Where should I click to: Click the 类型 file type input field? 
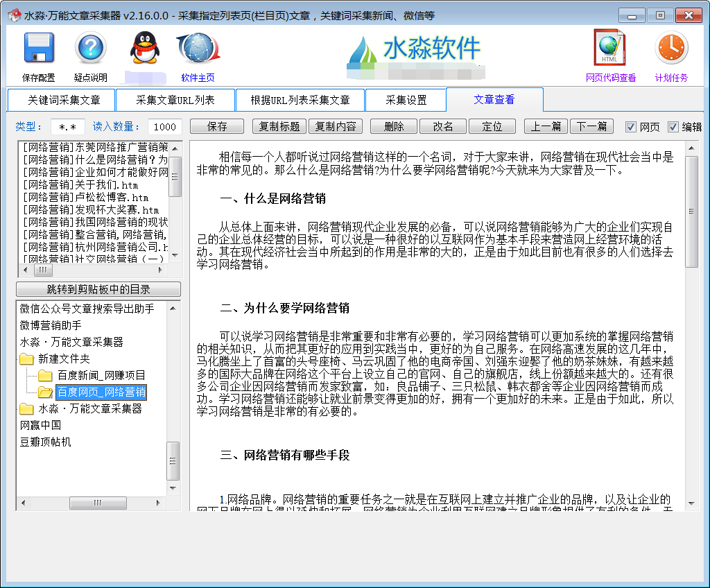(x=68, y=127)
